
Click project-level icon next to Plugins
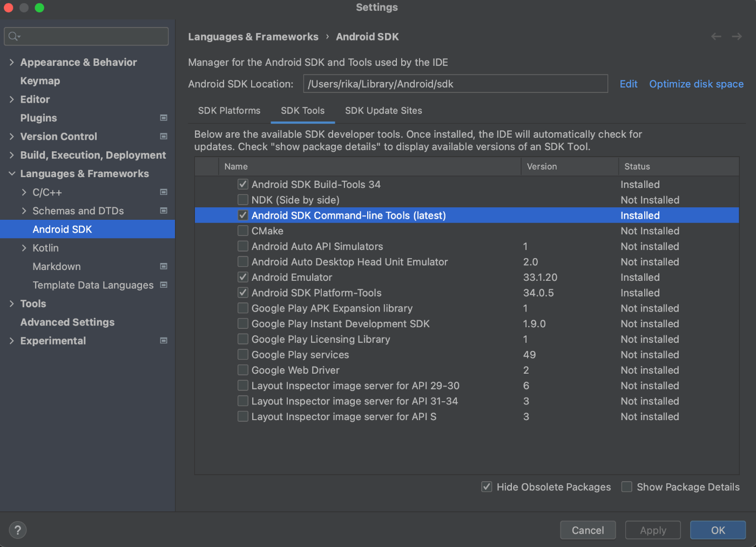(164, 118)
